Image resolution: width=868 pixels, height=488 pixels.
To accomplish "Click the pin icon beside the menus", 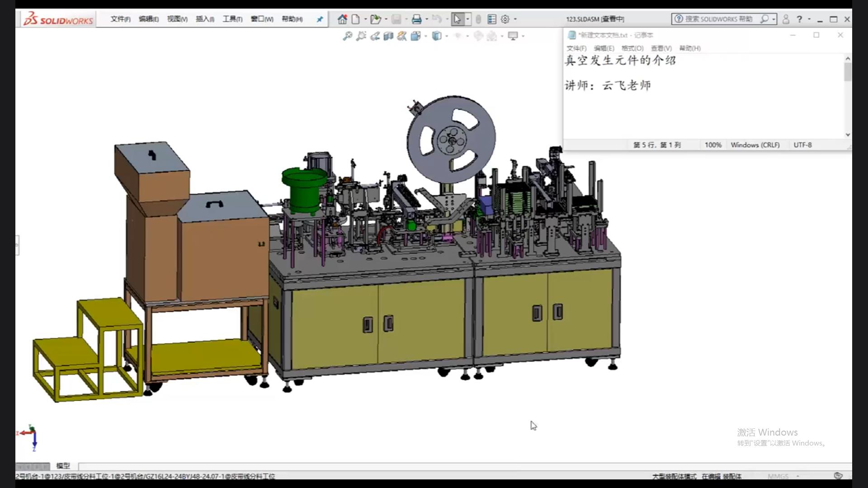I will tap(320, 19).
